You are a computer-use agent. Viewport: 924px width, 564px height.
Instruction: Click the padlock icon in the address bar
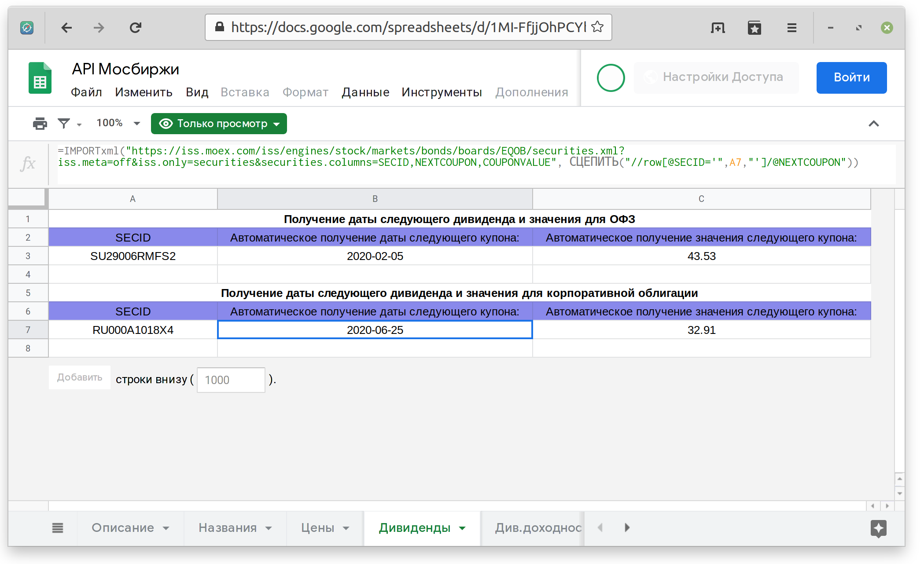[219, 27]
